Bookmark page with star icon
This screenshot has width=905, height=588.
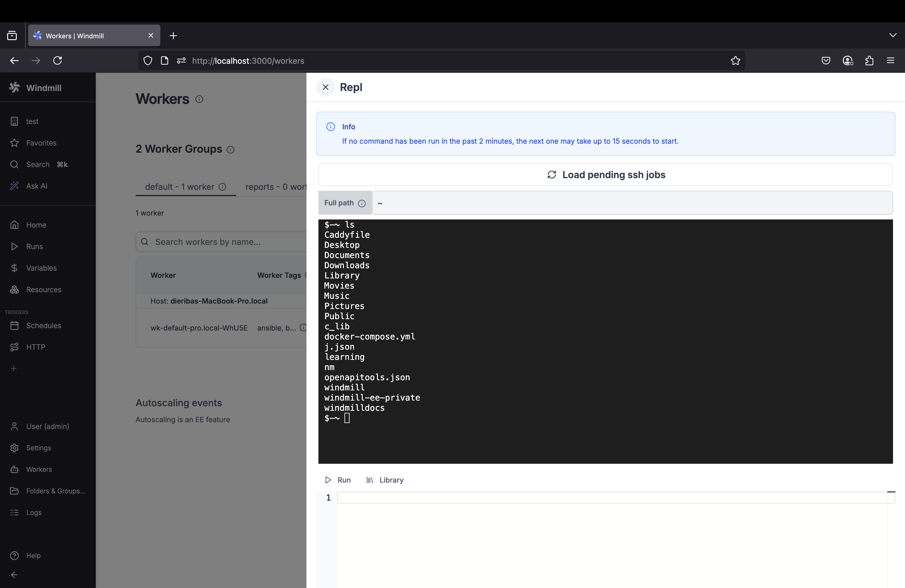click(735, 61)
